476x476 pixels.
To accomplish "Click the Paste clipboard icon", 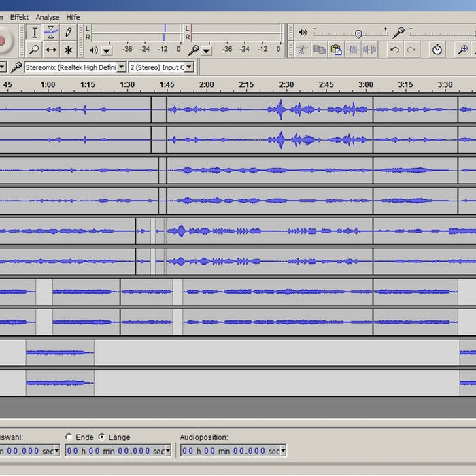I will [336, 49].
